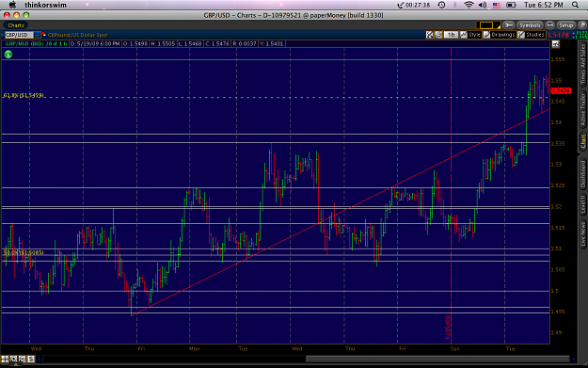
Task: Click the D: 5/19/09 6:00 PM date field
Action: point(96,44)
